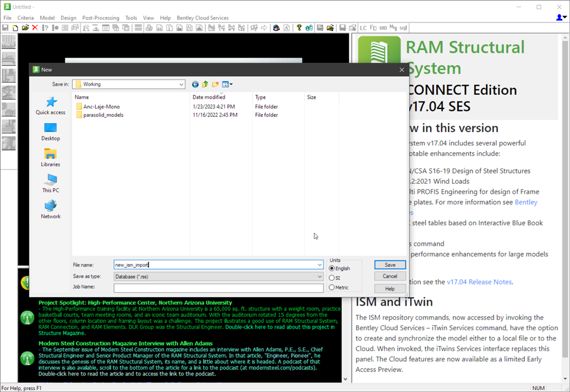Click the LC toolbar button

tap(363, 27)
